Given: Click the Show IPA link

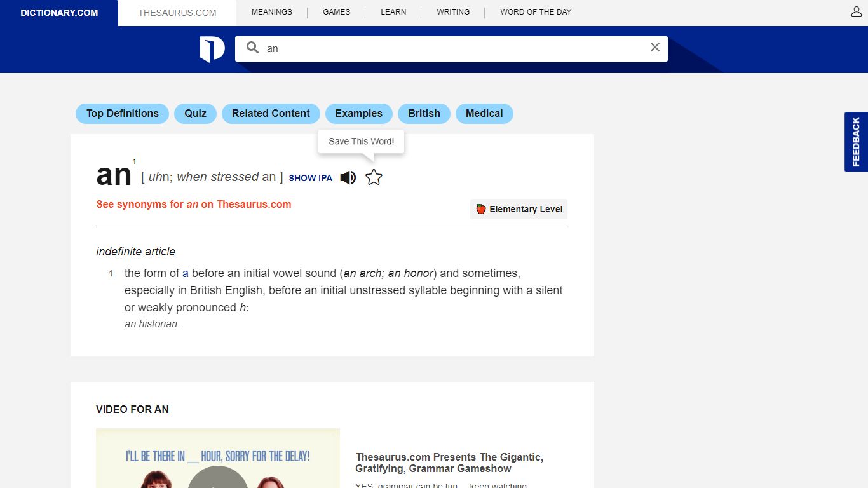Looking at the screenshot, I should (x=311, y=178).
